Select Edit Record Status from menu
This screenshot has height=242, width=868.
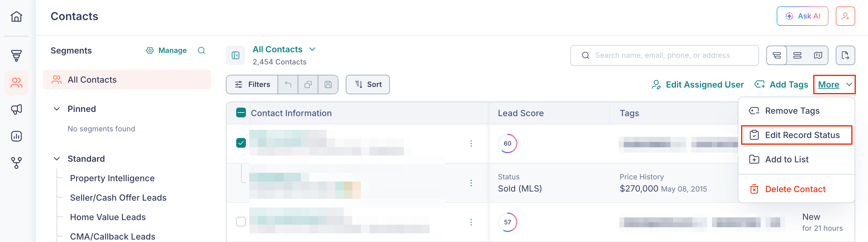click(796, 135)
